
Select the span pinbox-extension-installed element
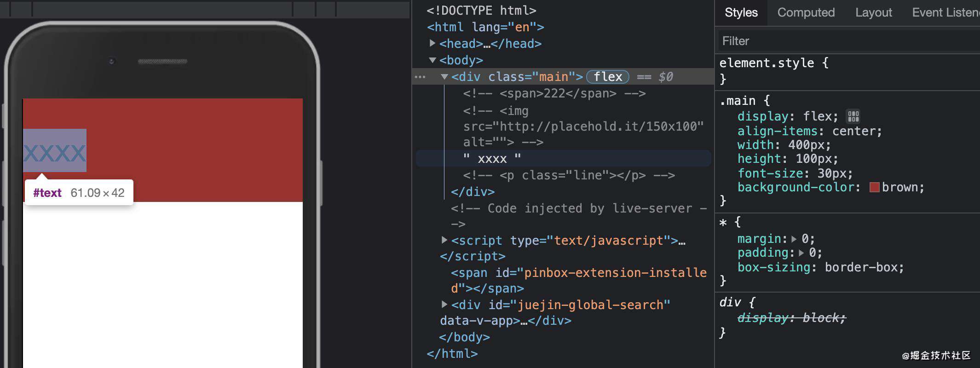[x=579, y=281]
